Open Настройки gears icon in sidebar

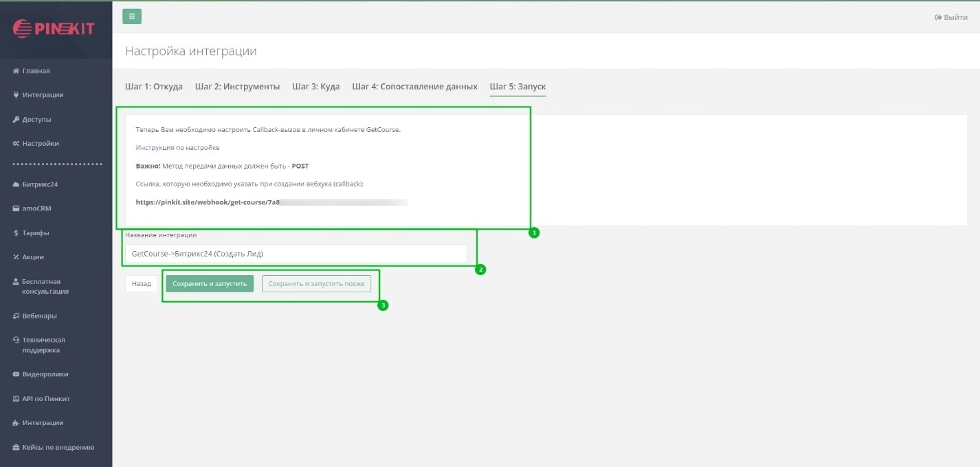click(16, 144)
